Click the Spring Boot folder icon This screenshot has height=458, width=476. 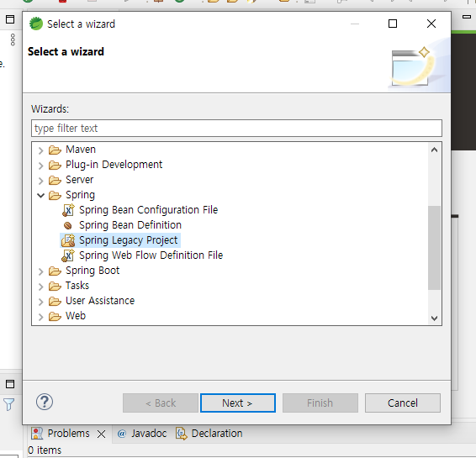coord(55,271)
